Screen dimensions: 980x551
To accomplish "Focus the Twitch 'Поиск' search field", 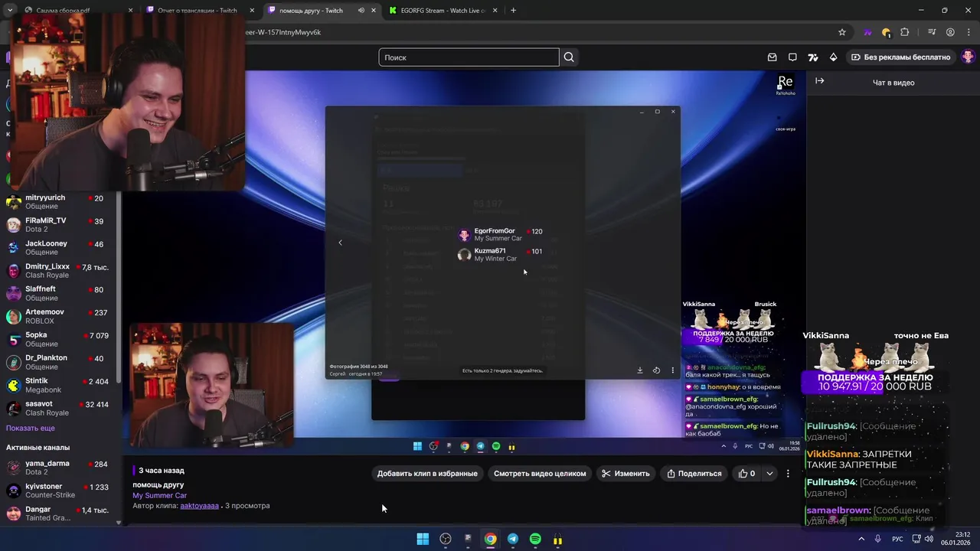I will tap(469, 57).
